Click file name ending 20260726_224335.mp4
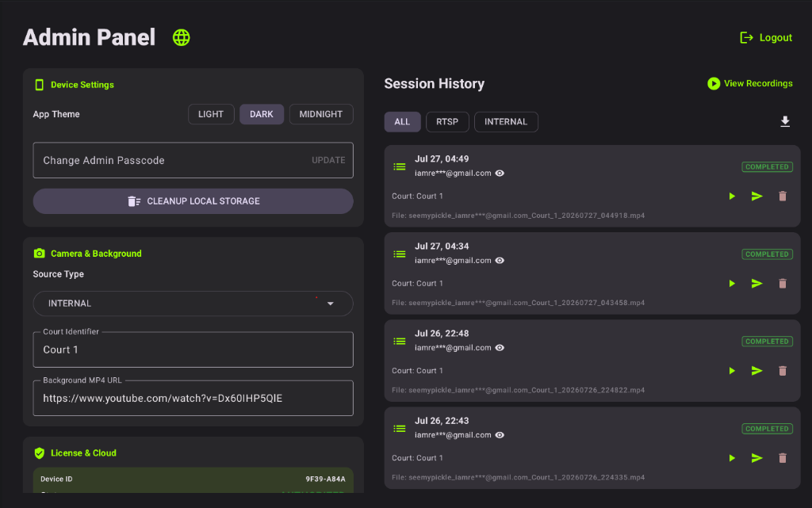 (x=519, y=477)
